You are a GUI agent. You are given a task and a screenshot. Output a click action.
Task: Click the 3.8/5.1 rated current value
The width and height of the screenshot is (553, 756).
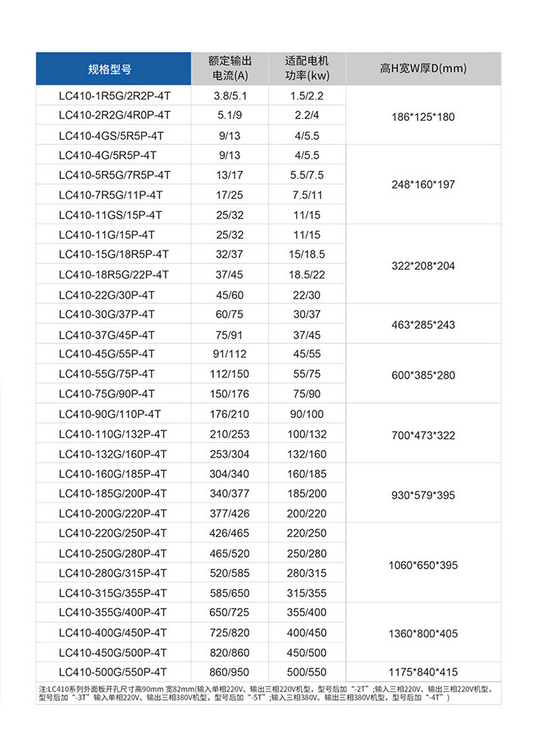point(230,96)
